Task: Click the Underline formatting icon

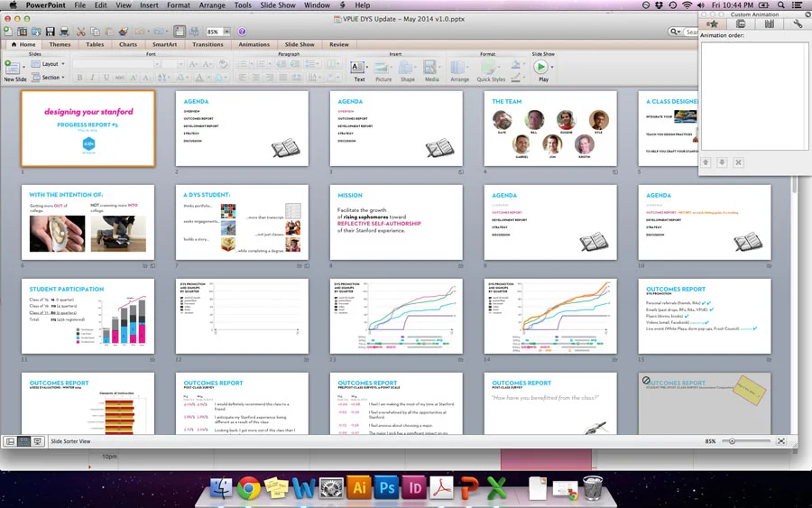Action: coord(106,78)
